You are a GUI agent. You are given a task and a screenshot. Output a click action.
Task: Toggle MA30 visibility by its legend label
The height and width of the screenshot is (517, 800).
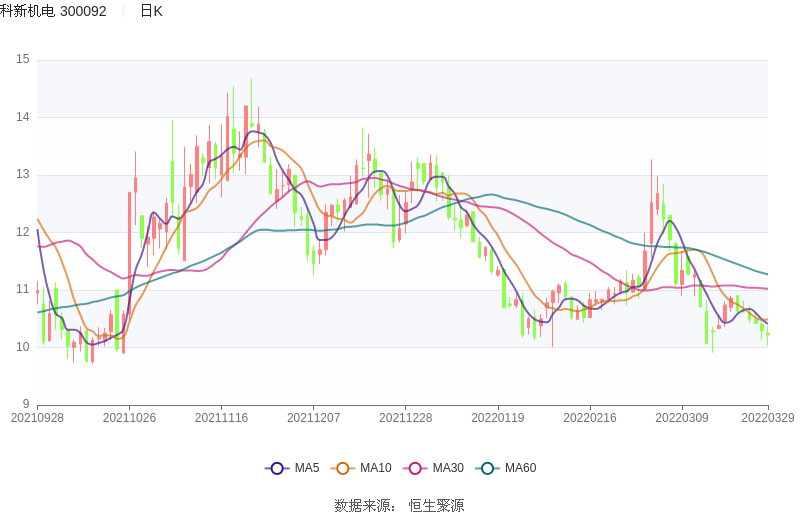tap(448, 468)
